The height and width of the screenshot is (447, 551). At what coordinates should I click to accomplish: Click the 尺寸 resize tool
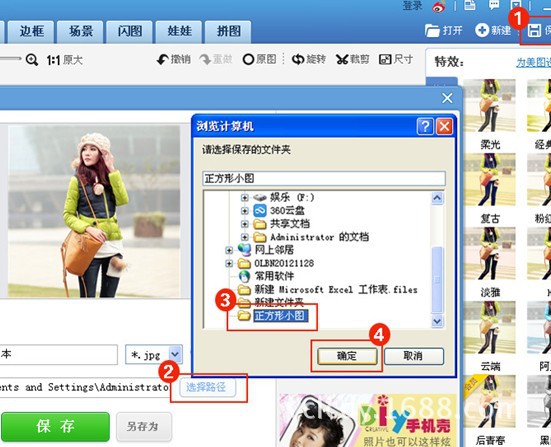point(396,59)
